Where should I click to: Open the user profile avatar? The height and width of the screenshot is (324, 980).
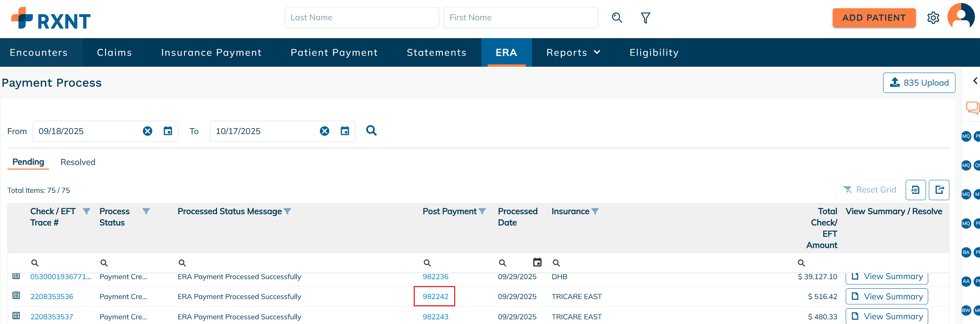click(961, 17)
